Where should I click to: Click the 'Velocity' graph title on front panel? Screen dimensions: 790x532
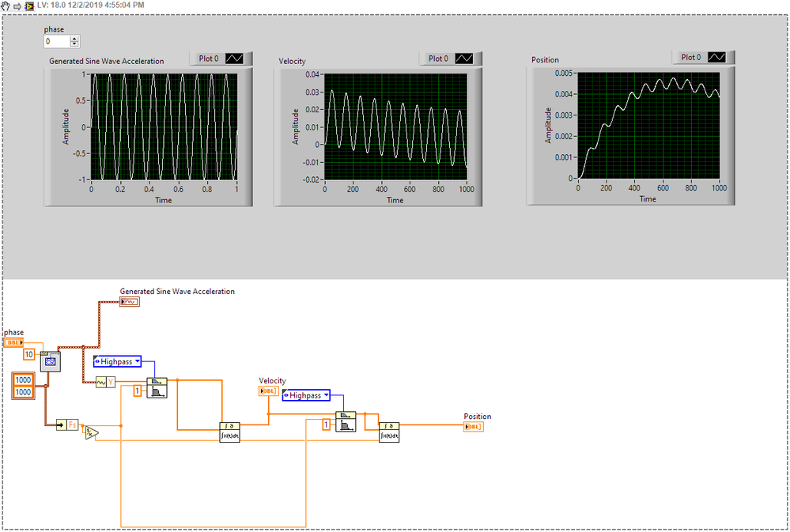click(293, 61)
